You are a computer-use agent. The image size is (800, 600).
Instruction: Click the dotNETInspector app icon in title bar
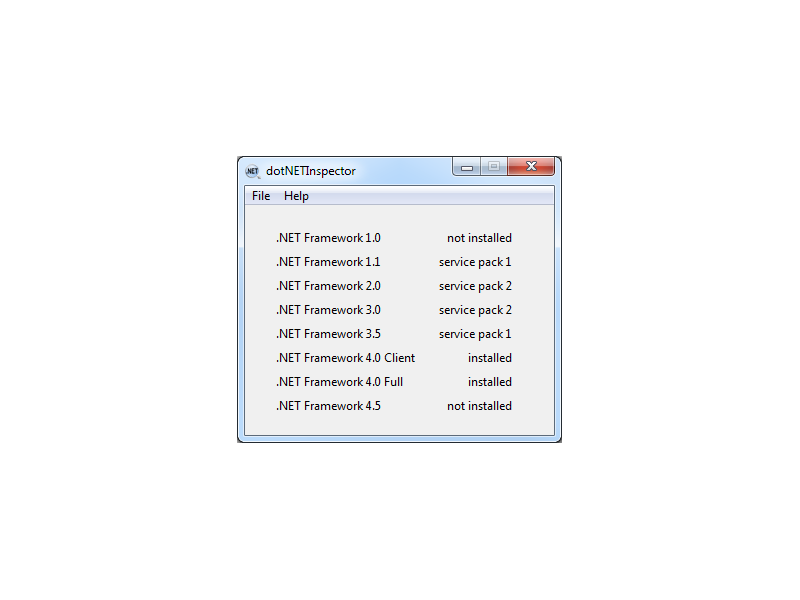tap(253, 171)
